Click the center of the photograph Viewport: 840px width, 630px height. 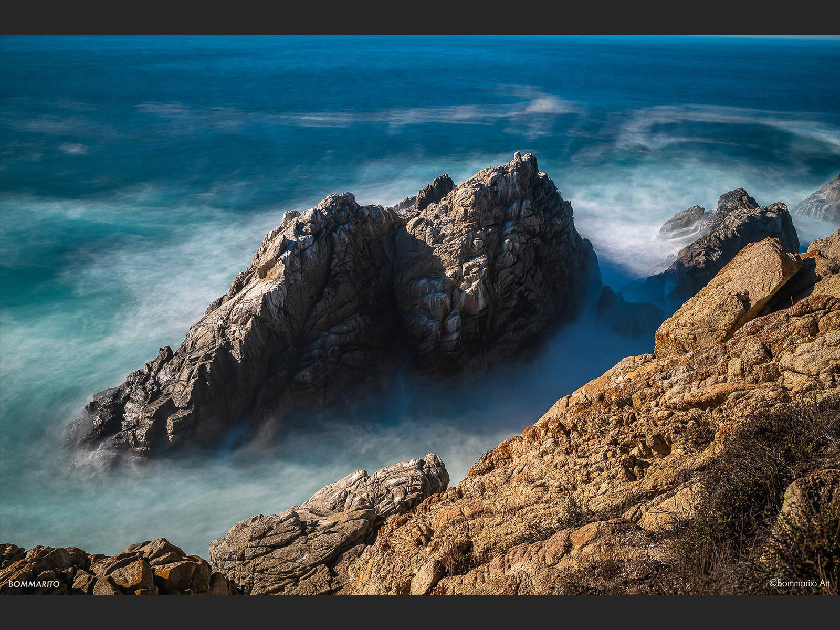420,315
